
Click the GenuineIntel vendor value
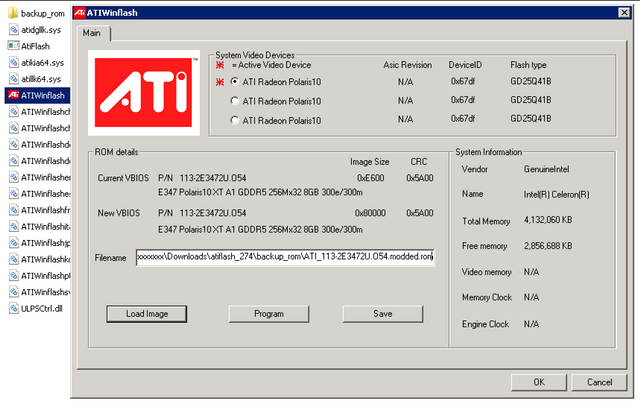[x=546, y=169]
